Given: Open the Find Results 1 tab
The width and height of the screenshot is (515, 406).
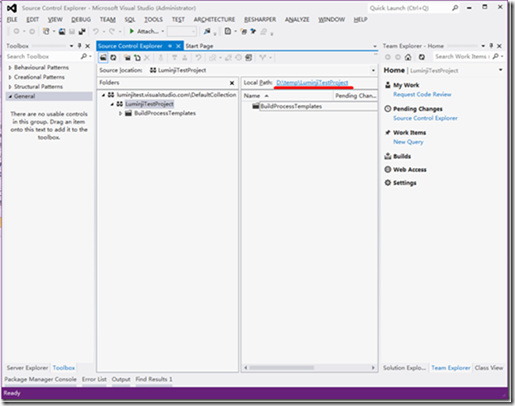Looking at the screenshot, I should pyautogui.click(x=154, y=379).
